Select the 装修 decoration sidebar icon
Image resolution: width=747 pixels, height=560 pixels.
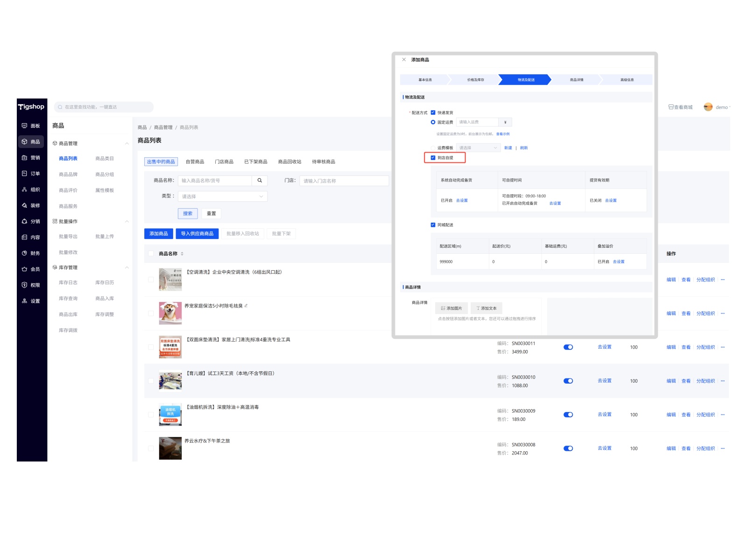(25, 205)
